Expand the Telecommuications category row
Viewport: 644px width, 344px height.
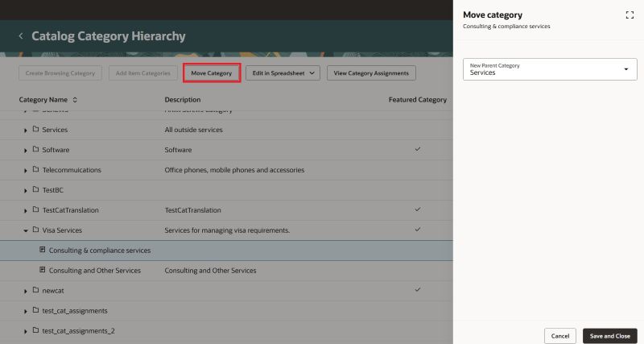coord(26,171)
